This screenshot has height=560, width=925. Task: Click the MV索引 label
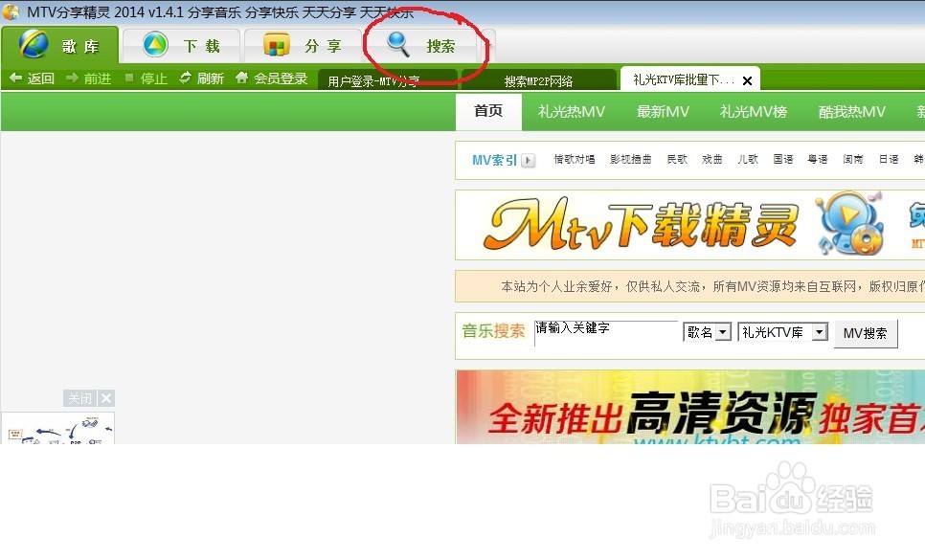494,160
